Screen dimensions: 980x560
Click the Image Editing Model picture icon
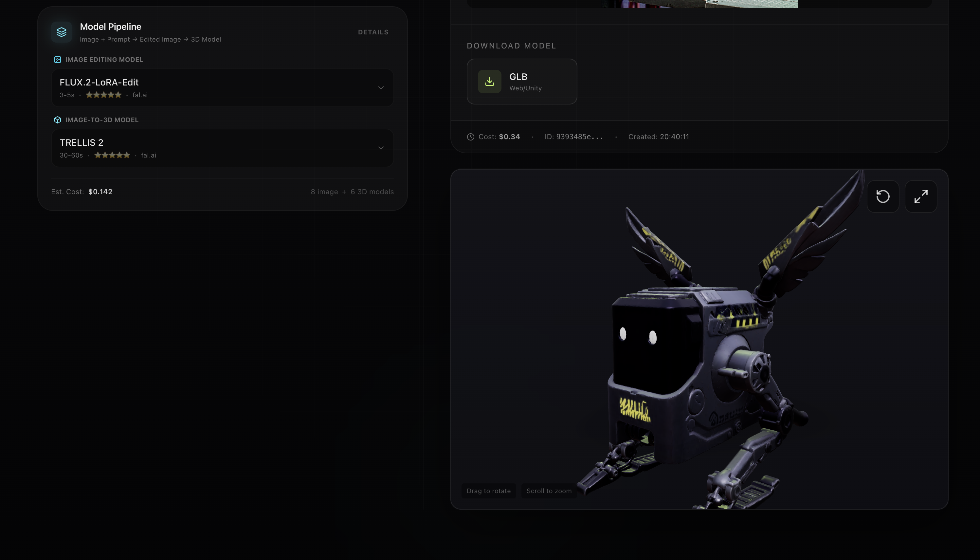click(x=58, y=60)
